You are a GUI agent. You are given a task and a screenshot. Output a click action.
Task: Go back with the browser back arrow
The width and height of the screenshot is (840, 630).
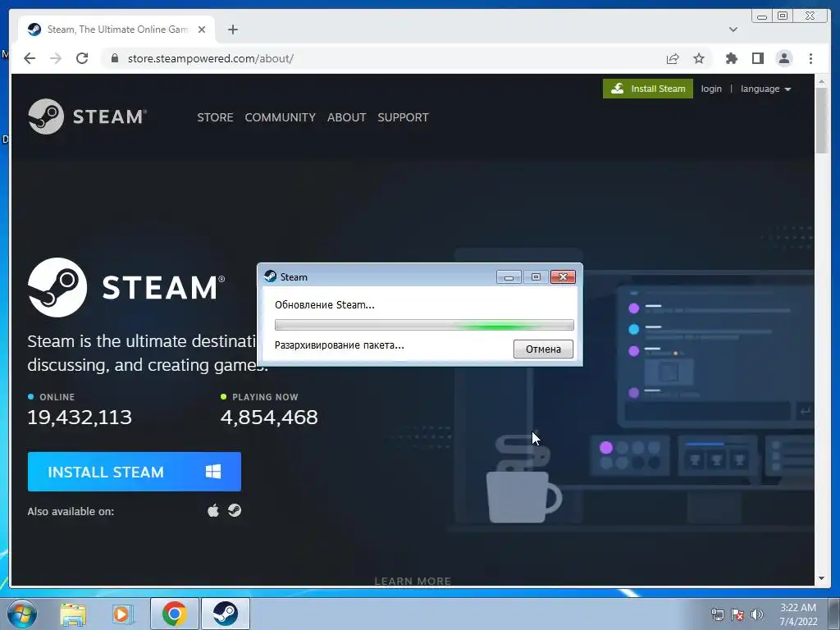pos(30,58)
